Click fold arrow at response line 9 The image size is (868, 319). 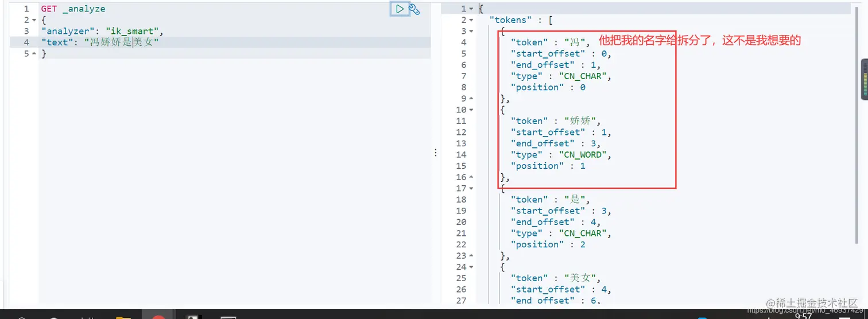[471, 99]
